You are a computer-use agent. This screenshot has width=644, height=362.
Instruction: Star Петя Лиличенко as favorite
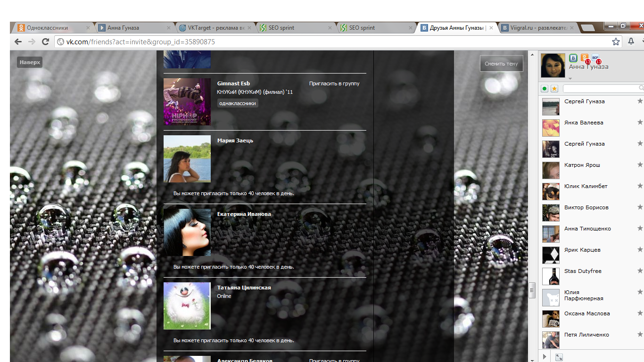coord(640,335)
